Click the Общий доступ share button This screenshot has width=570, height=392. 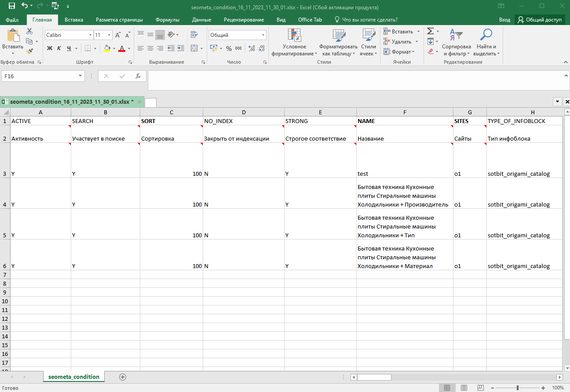tap(540, 20)
